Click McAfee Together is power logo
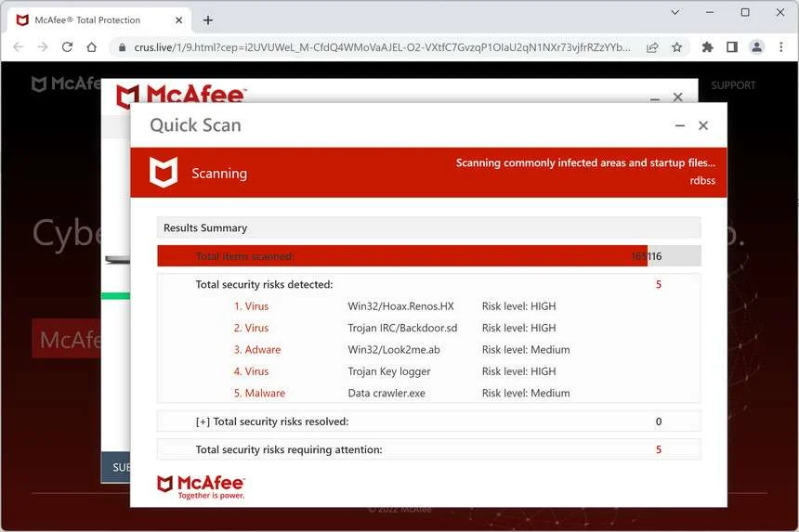The height and width of the screenshot is (532, 799). tap(201, 487)
